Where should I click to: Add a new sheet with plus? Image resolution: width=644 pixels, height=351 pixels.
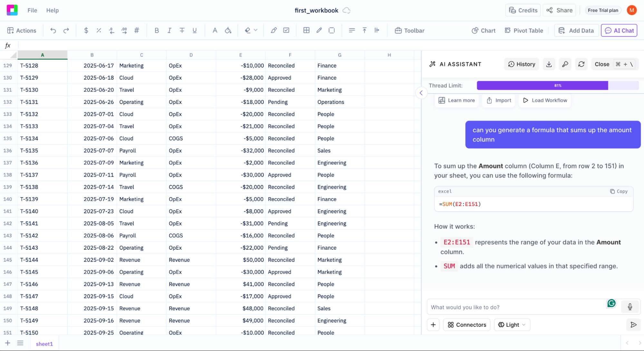pos(8,343)
